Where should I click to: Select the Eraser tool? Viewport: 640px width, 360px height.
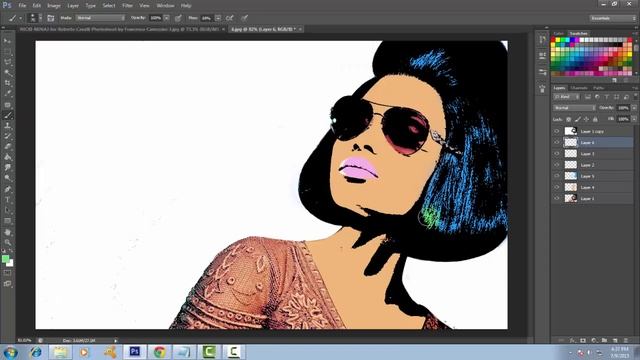pyautogui.click(x=7, y=147)
